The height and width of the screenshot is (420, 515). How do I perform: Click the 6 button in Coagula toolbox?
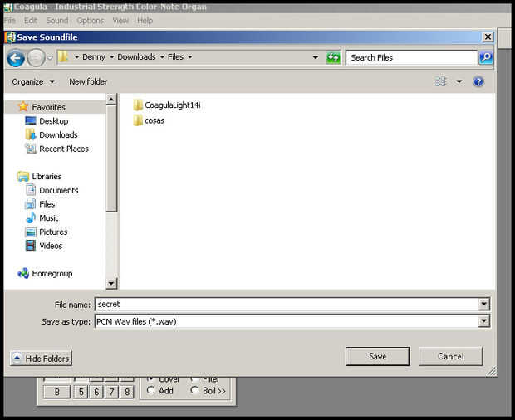point(96,392)
